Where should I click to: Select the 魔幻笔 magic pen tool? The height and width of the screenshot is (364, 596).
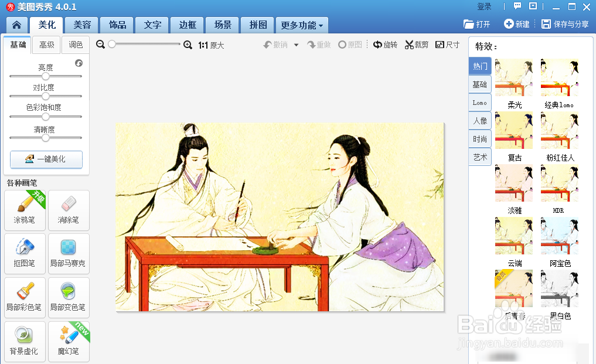click(x=69, y=341)
